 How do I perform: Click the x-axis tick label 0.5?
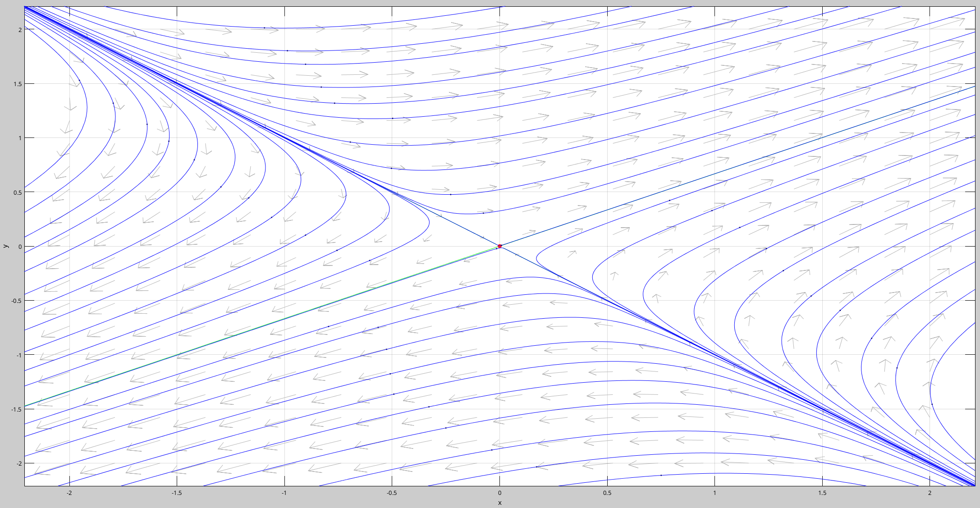click(x=607, y=493)
